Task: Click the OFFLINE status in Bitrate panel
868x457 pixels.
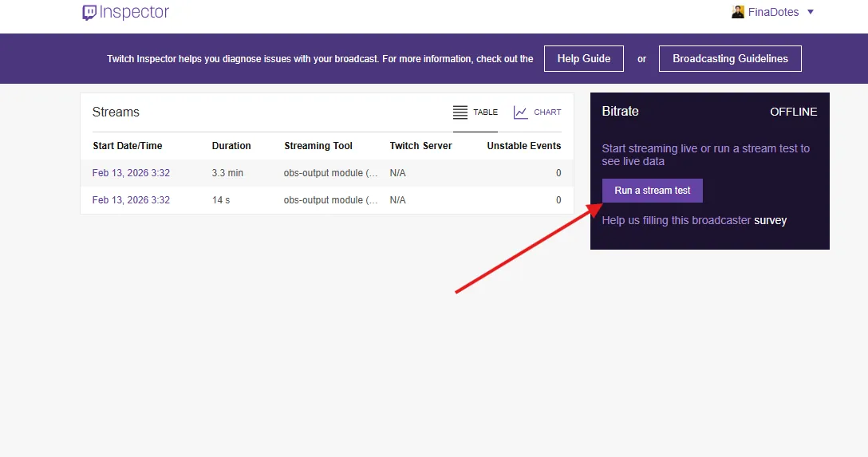Action: [x=793, y=112]
